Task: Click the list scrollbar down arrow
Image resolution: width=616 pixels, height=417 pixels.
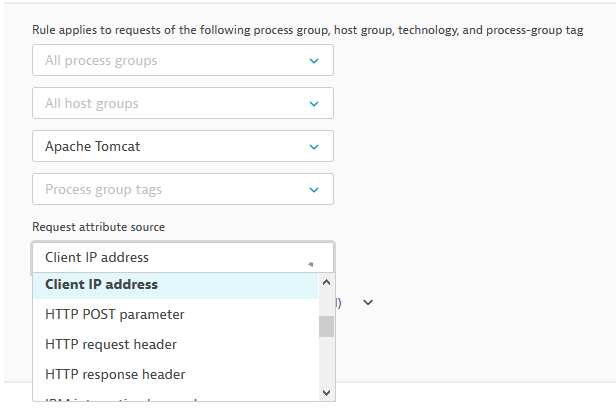Action: [x=326, y=391]
